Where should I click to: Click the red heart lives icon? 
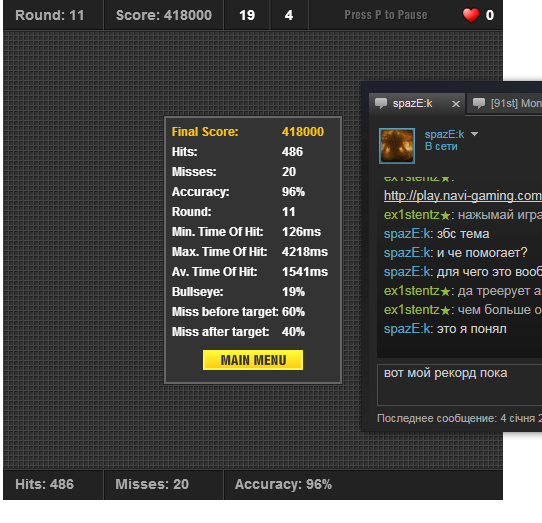pos(471,15)
